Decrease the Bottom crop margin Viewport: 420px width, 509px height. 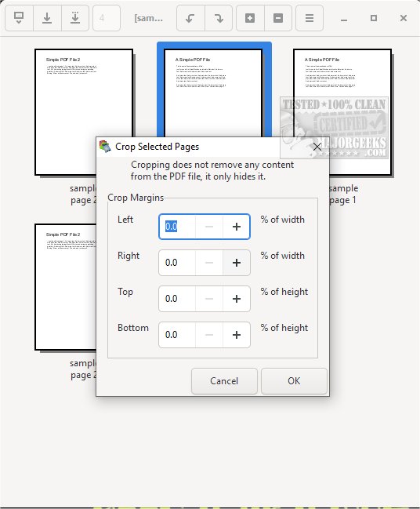(209, 335)
